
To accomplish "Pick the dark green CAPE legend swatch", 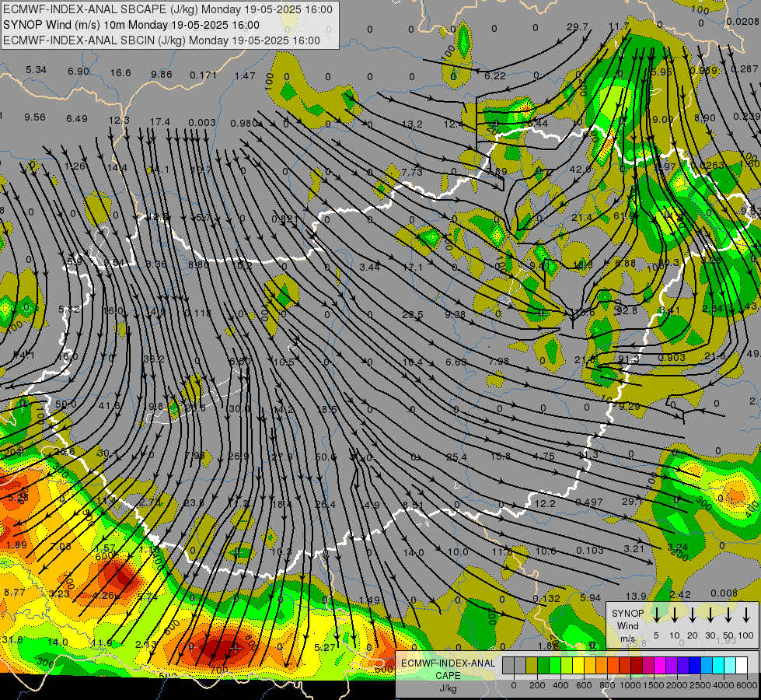I will point(543,665).
